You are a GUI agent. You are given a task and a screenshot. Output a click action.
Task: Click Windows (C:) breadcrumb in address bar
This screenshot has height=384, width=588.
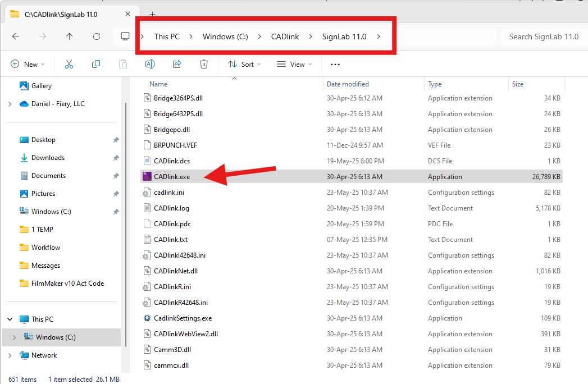point(225,36)
